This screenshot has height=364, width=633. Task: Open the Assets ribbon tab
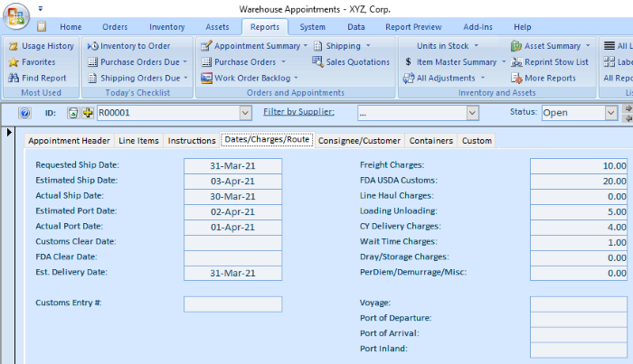click(x=217, y=27)
